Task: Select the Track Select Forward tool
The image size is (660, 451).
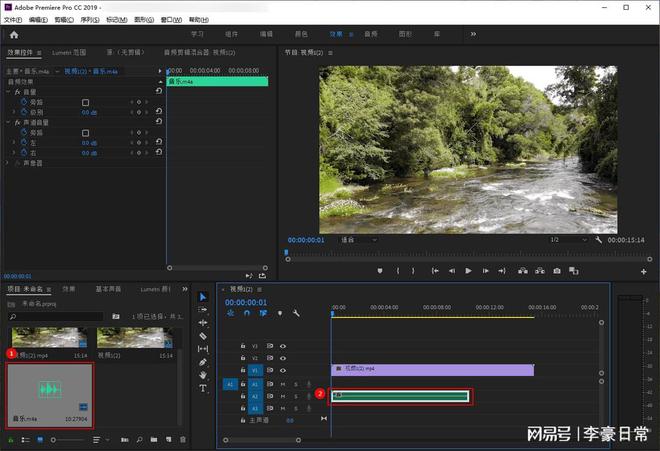Action: (203, 310)
